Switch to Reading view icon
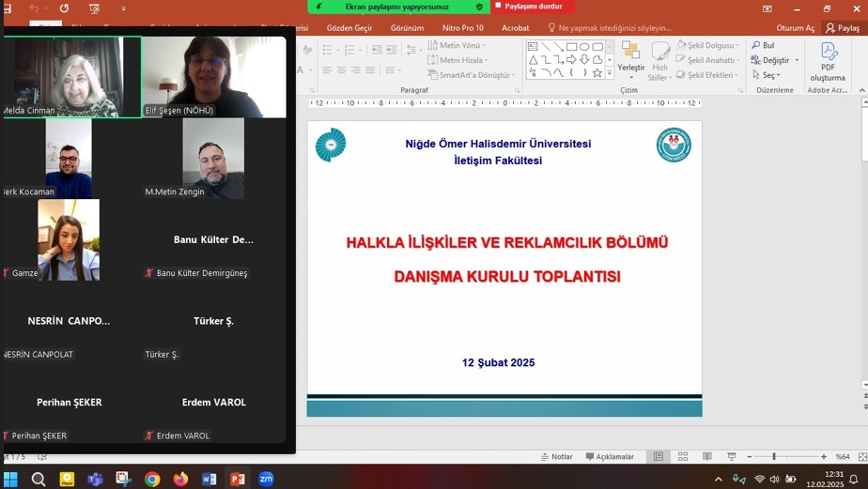This screenshot has width=868, height=489. click(706, 457)
